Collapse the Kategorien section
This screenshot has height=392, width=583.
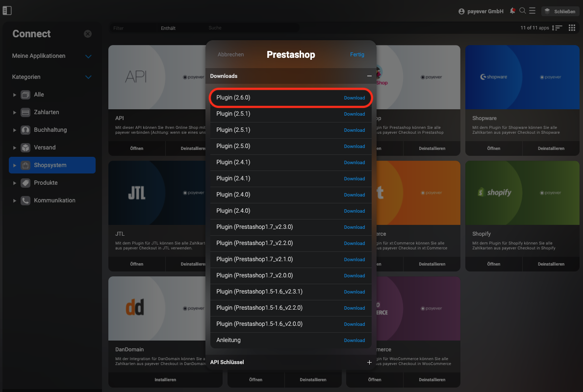coord(88,77)
